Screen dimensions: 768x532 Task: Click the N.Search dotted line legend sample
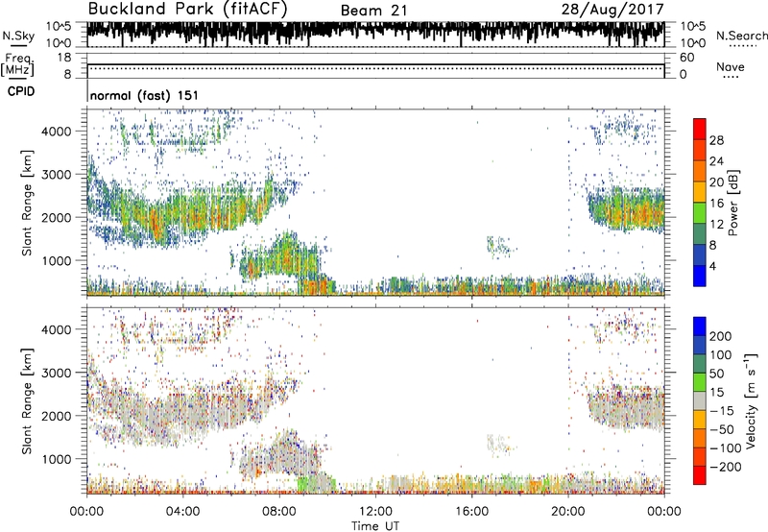tap(742, 46)
